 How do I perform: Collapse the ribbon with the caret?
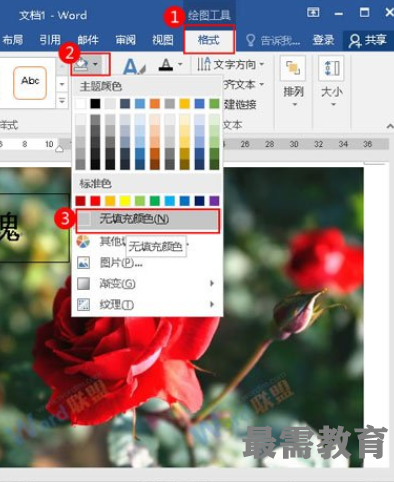(x=390, y=126)
